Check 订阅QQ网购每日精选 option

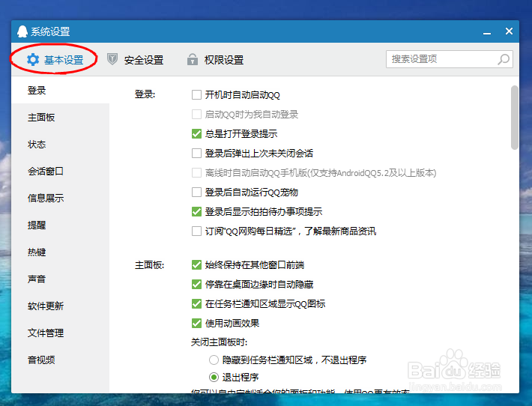(196, 231)
